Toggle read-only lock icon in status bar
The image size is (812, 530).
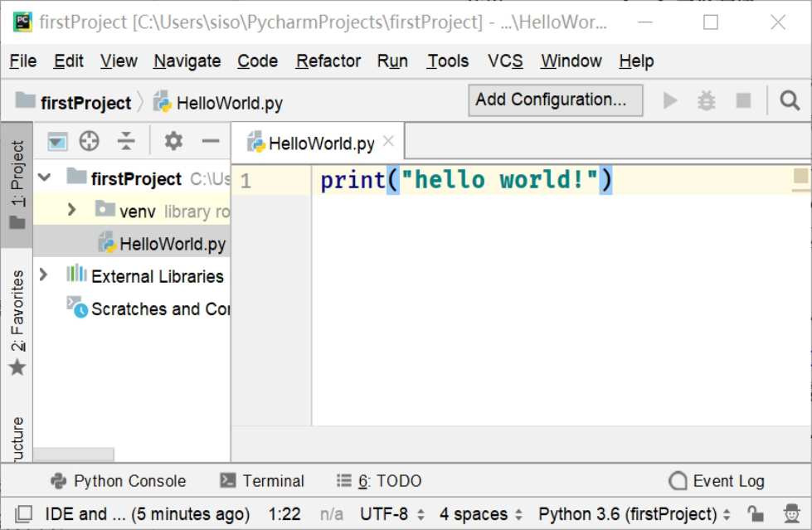pos(756,514)
